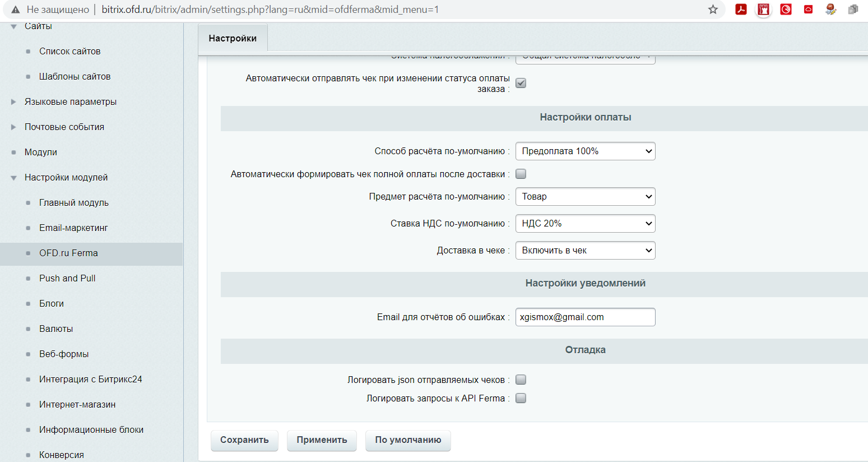
Task: Click the 'По умолчанию' button
Action: (408, 440)
